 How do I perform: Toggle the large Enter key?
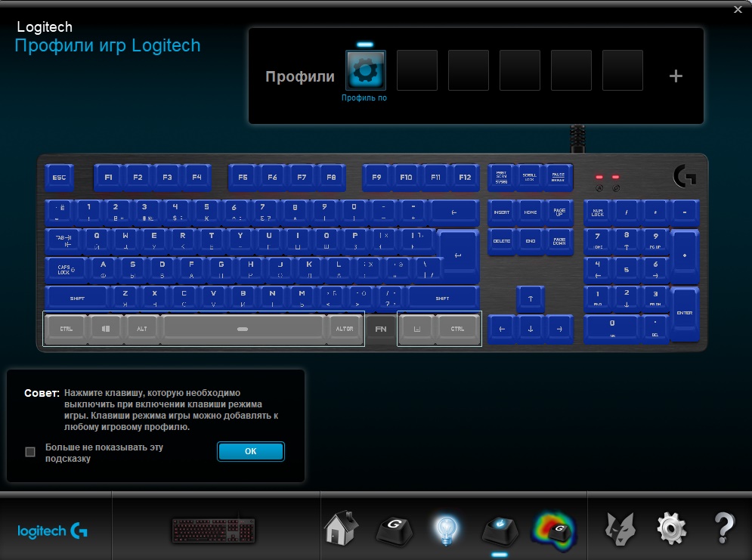pos(459,255)
